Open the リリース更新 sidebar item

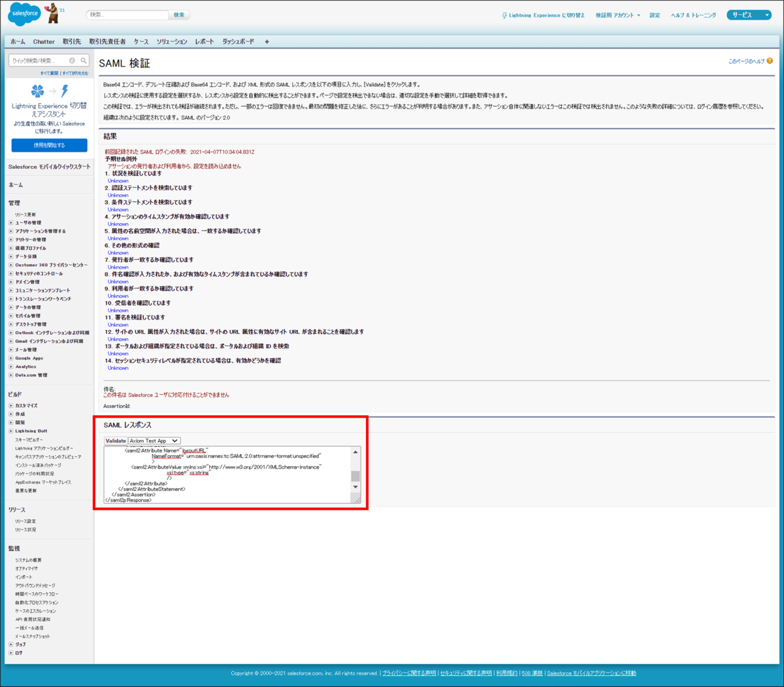[25, 214]
